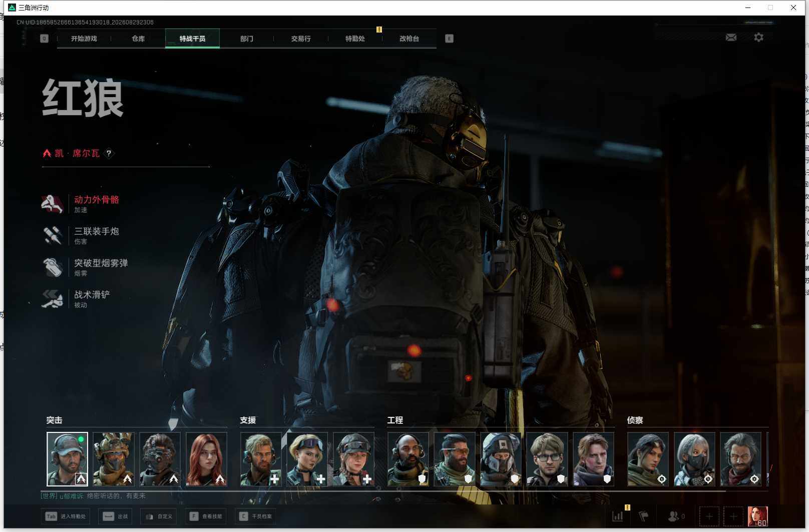The width and height of the screenshot is (809, 532).
Task: Click the 出战 deploy button
Action: click(115, 516)
